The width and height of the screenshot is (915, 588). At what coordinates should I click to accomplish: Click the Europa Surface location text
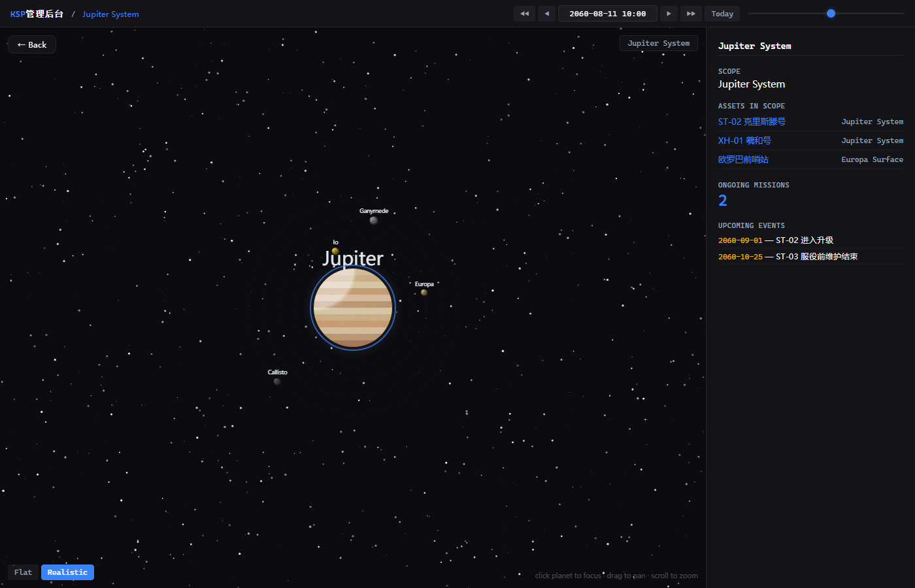click(873, 159)
